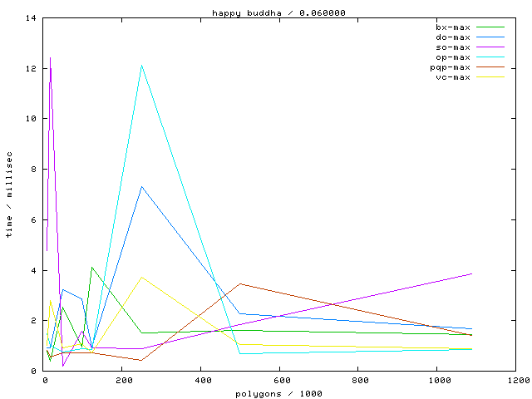Select the bx-max legend label

coord(453,27)
